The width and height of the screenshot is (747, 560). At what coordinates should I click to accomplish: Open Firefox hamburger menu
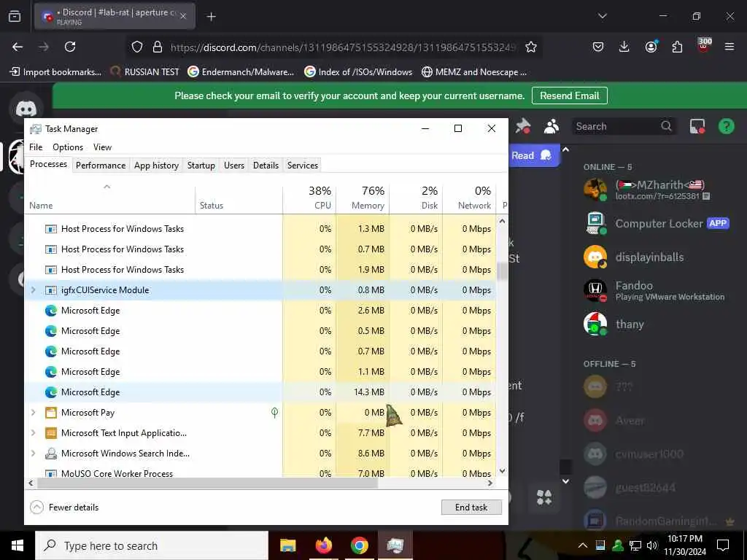[x=729, y=47]
